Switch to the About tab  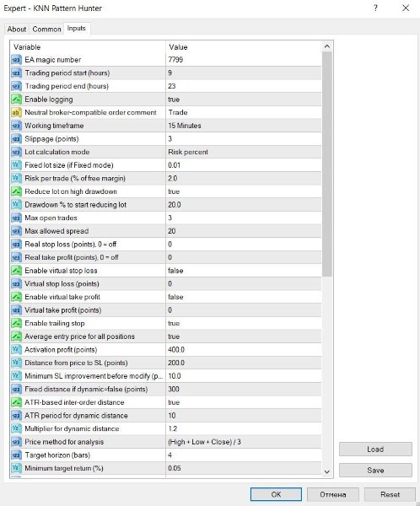click(x=17, y=29)
